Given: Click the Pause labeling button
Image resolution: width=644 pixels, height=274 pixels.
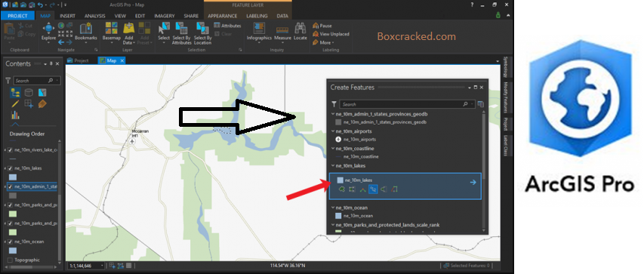Looking at the screenshot, I should click(322, 26).
